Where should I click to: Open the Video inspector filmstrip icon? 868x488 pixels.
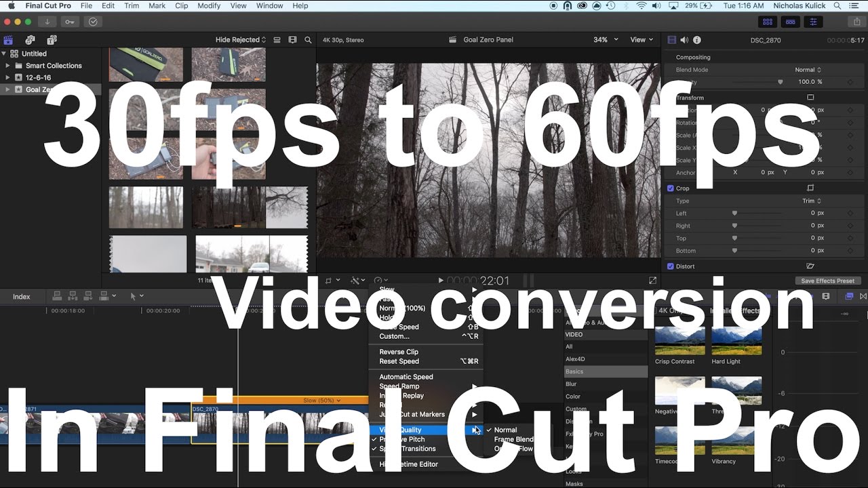671,40
